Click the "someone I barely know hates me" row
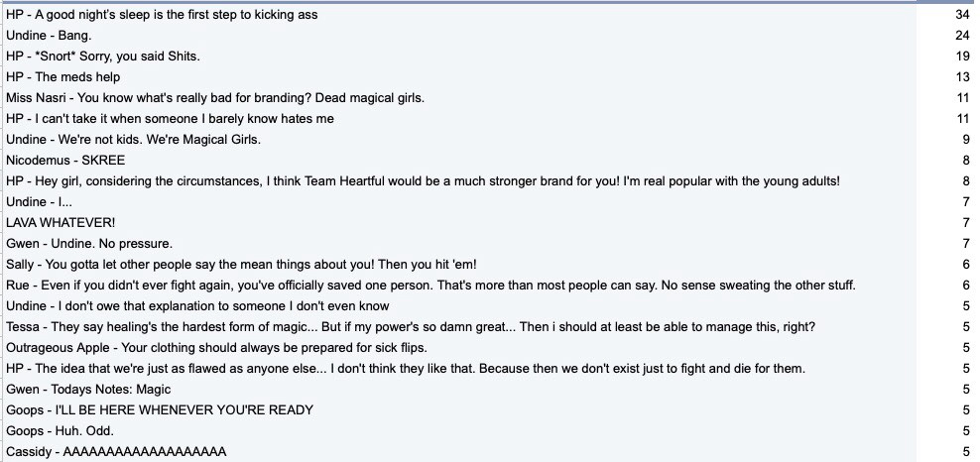This screenshot has height=462, width=980. click(170, 119)
